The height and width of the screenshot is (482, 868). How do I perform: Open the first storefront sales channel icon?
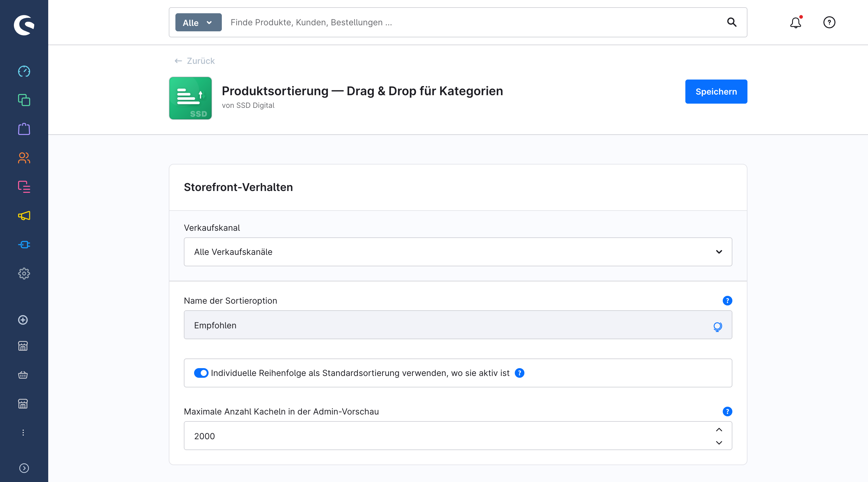(23, 346)
